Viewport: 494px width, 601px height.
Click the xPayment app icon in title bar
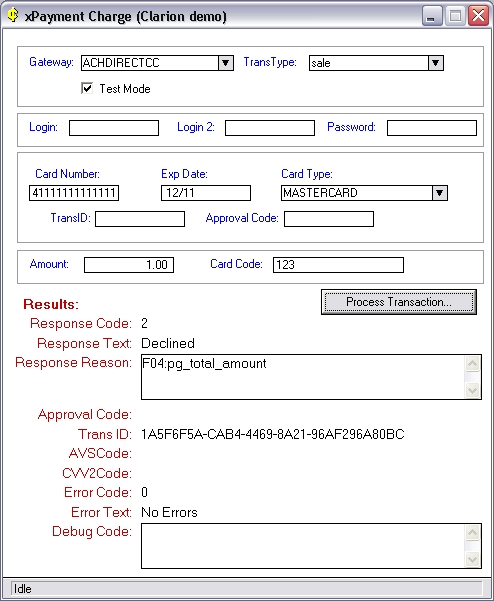pyautogui.click(x=13, y=15)
